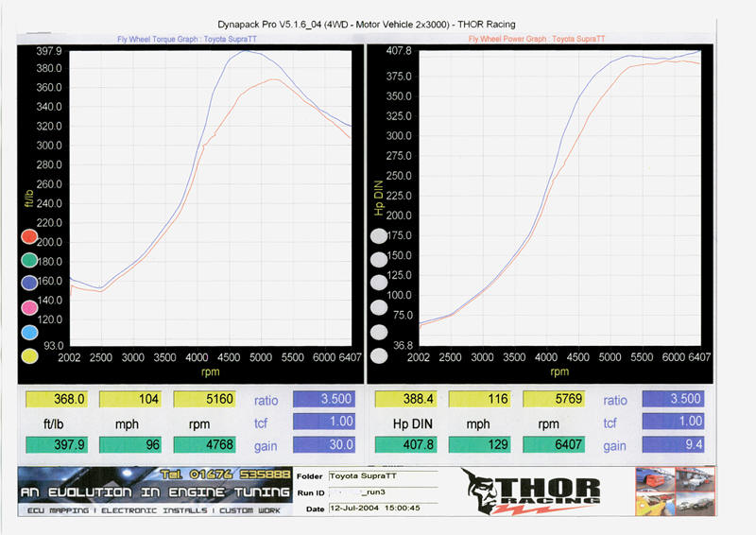The image size is (756, 535).
Task: Click the Run ID field
Action: 369,492
